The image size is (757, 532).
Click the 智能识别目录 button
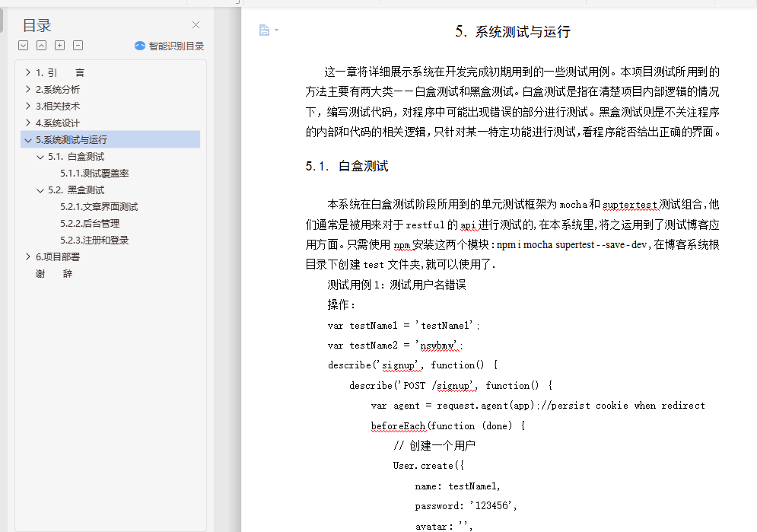pyautogui.click(x=169, y=46)
